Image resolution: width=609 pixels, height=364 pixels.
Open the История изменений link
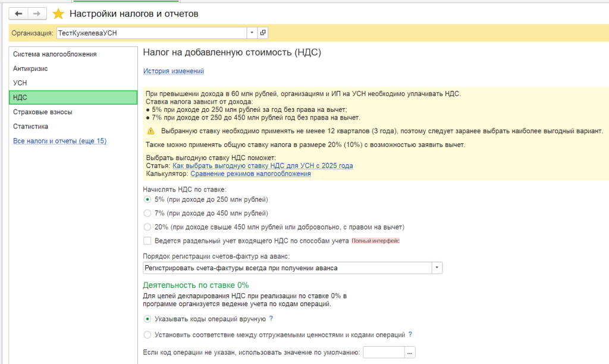pos(174,71)
